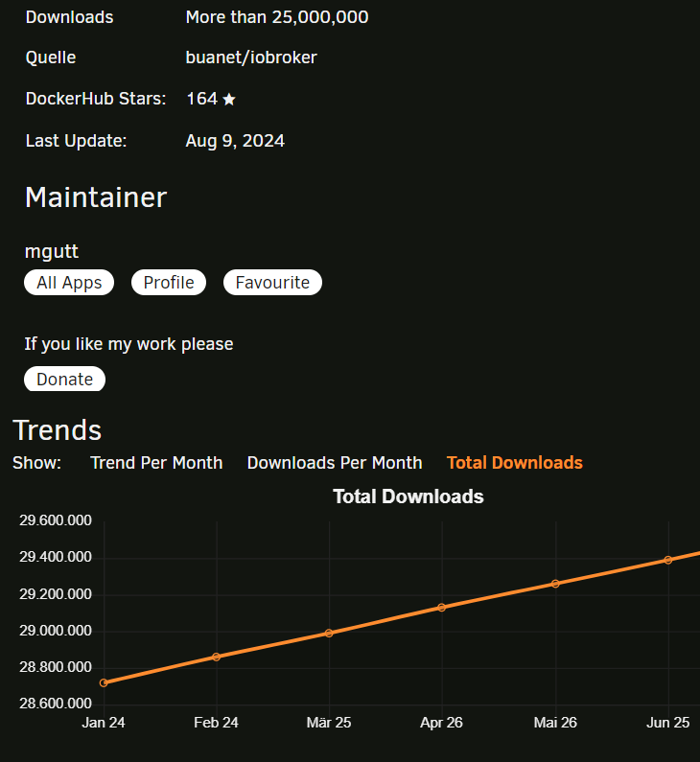Select the orange Total Downloads tab
The width and height of the screenshot is (700, 762).
(514, 463)
